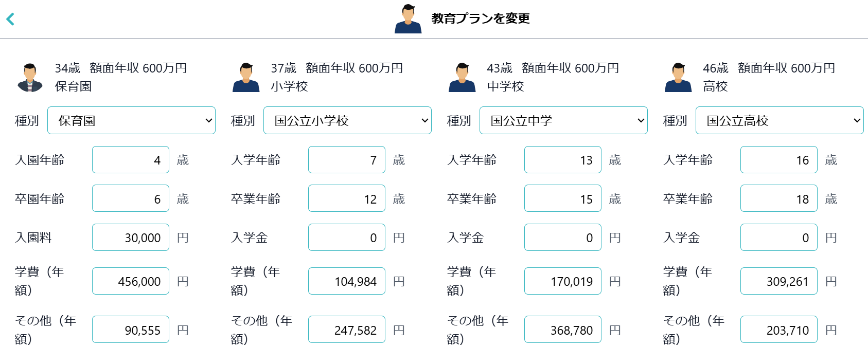Screen dimensions: 868x364
Task: Select the 小学校 入学金 field showing 0
Action: point(346,237)
